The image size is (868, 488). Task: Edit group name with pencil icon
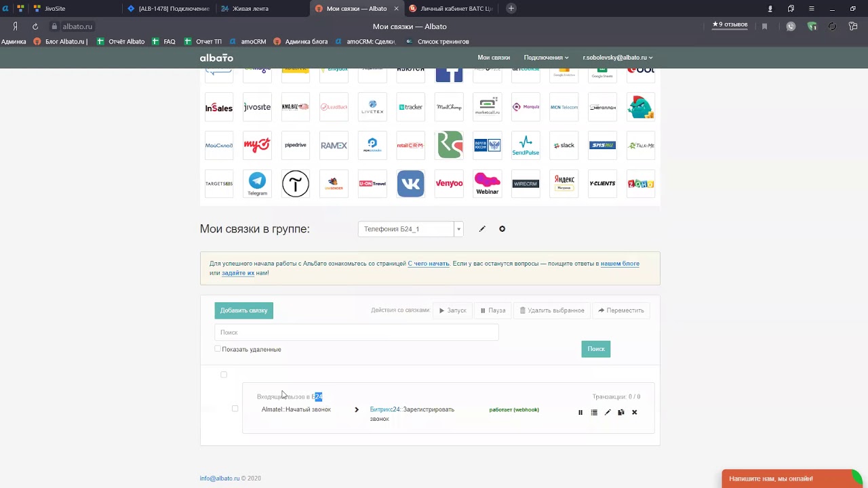(x=482, y=229)
